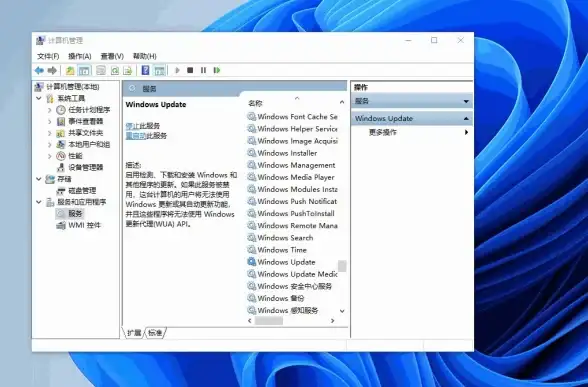Toggle the show/hide console tree icon
Image resolution: width=588 pixels, height=387 pixels.
[84, 70]
